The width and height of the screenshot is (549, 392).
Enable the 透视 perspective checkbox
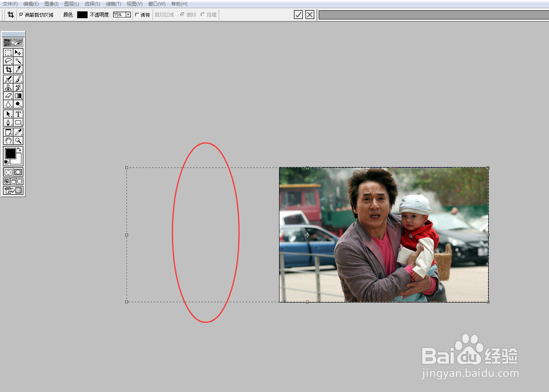[x=137, y=15]
